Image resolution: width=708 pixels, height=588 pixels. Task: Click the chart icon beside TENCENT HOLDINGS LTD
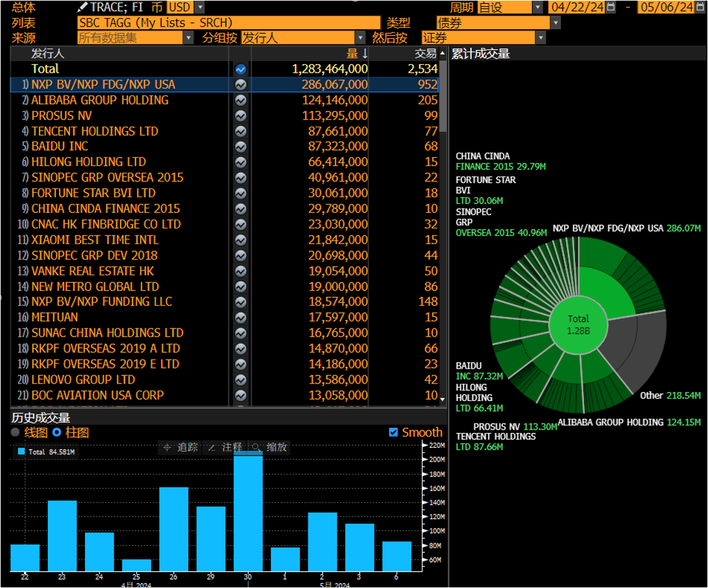(x=241, y=131)
